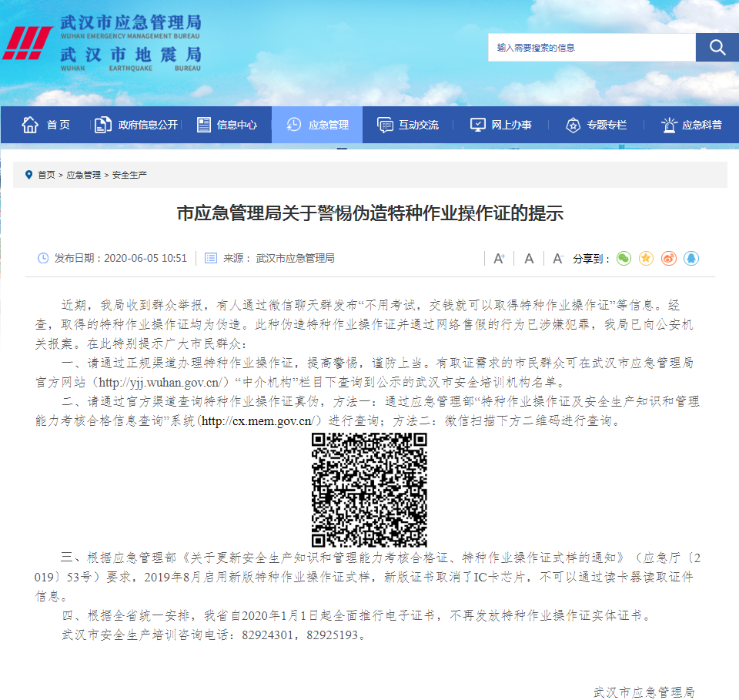
Task: Open 网上办事 navigation menu
Action: point(500,125)
